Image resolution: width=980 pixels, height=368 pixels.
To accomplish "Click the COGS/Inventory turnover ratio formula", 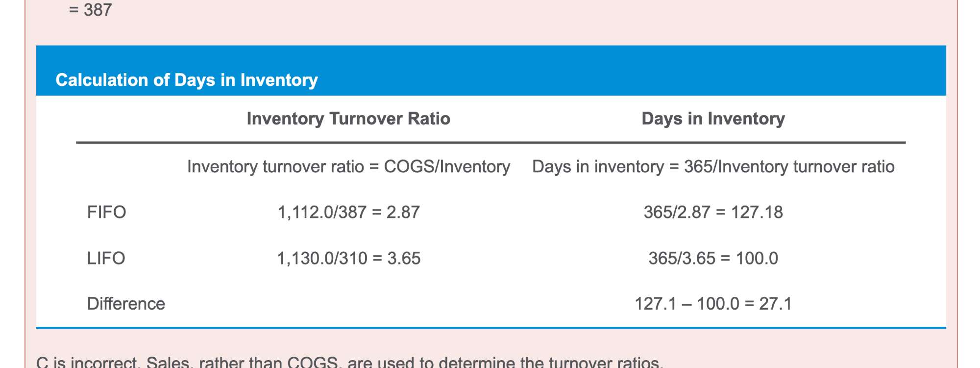I will click(x=348, y=167).
